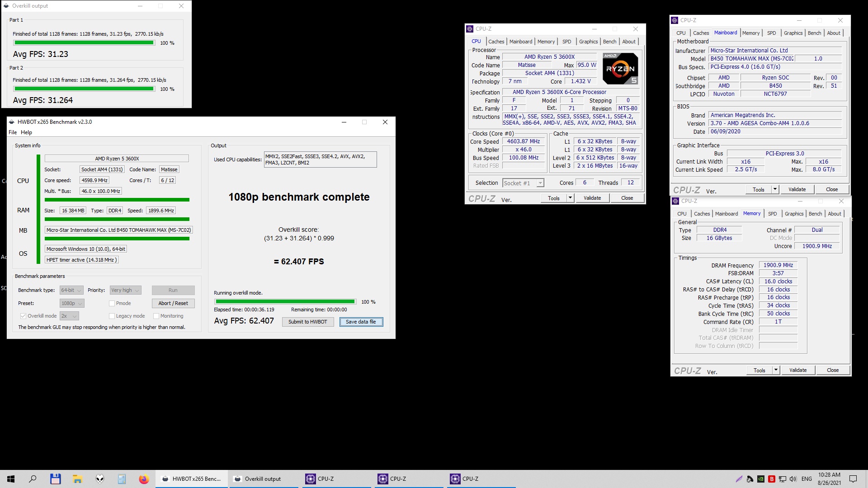The height and width of the screenshot is (488, 868).
Task: Open the volume speaker tray icon
Action: [x=793, y=479]
